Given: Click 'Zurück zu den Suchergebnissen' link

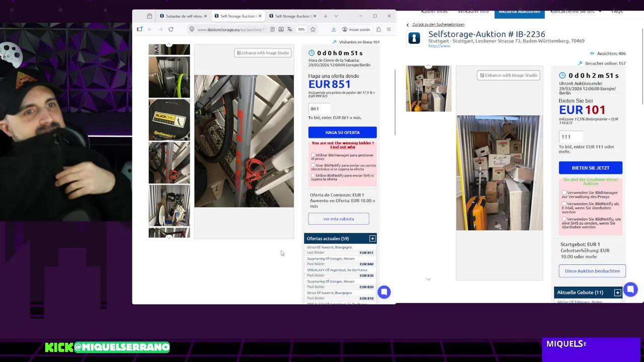Looking at the screenshot, I should point(438,25).
